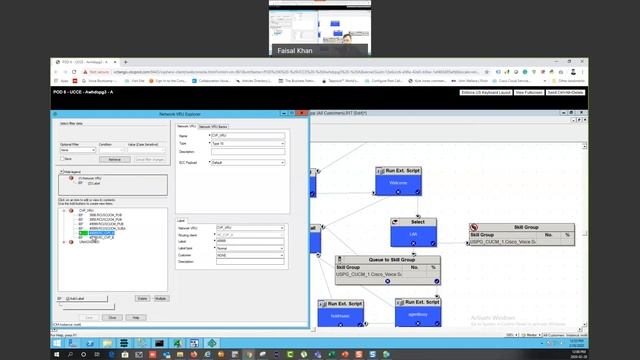
Task: Open the green diamond script editor taskbar icon
Action: click(x=212, y=343)
